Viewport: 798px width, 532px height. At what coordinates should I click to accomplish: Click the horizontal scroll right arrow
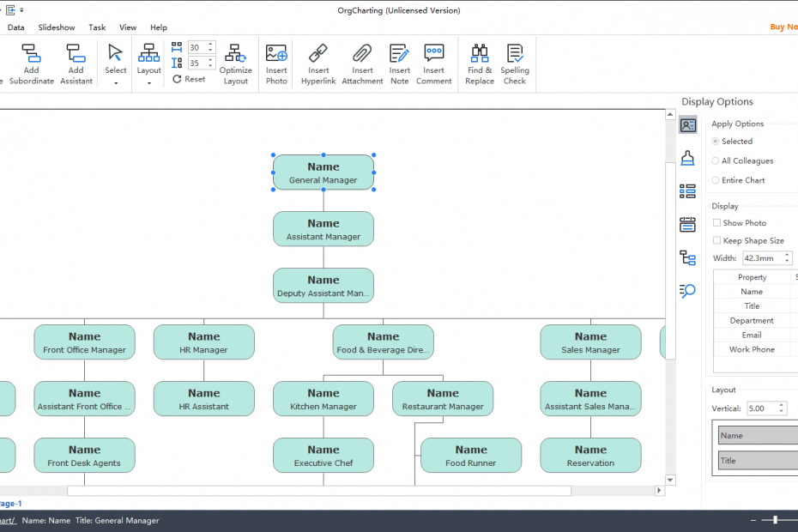click(x=659, y=490)
